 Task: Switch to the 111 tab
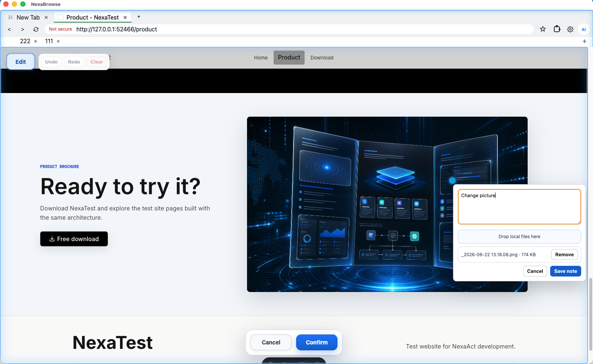pos(49,41)
